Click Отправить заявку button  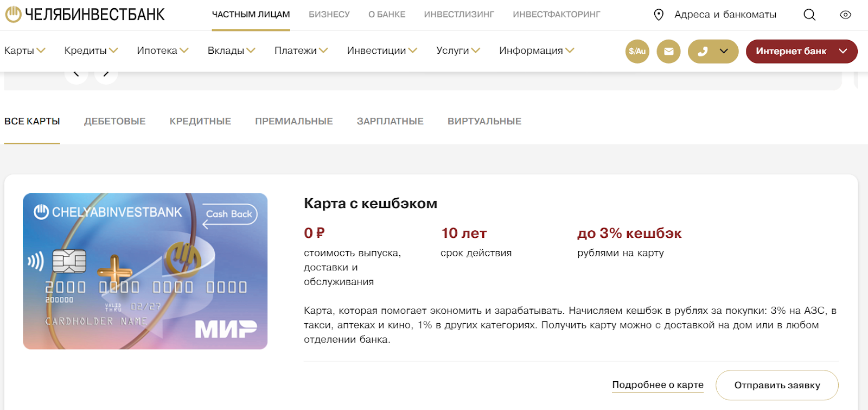point(777,385)
